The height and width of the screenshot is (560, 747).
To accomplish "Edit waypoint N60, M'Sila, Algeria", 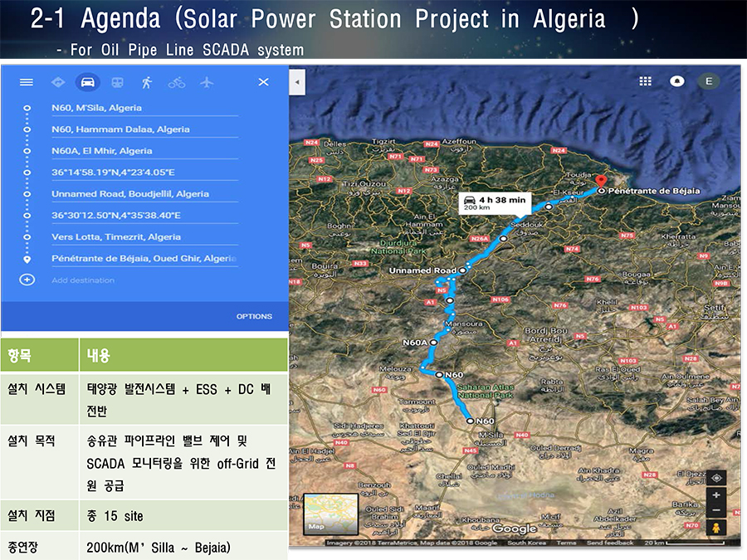I will (144, 108).
